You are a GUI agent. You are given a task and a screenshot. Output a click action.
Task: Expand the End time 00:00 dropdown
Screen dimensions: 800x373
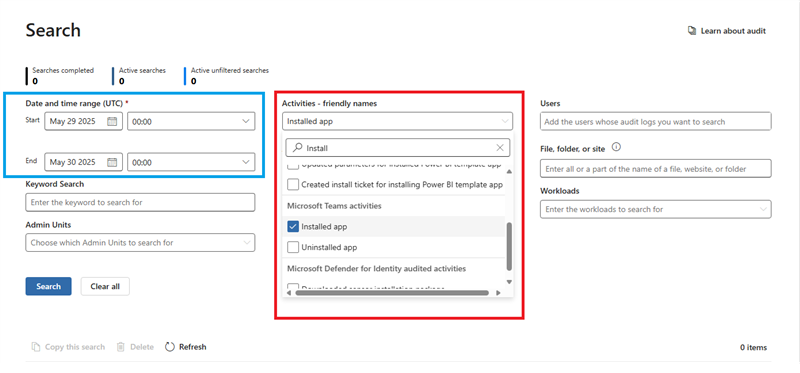pyautogui.click(x=191, y=162)
